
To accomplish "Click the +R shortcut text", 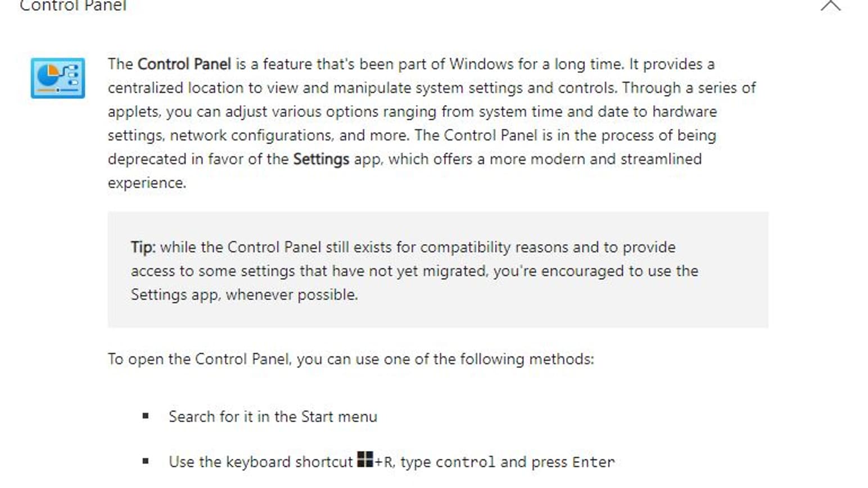I will [384, 463].
